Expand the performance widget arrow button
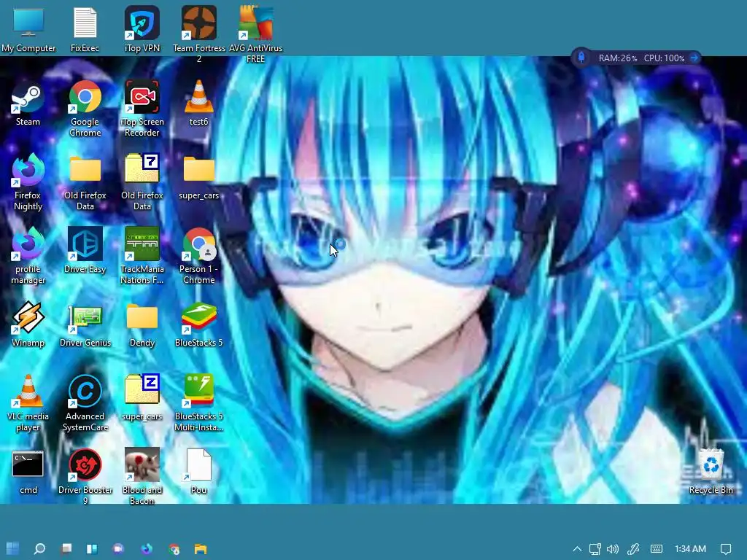 point(694,58)
